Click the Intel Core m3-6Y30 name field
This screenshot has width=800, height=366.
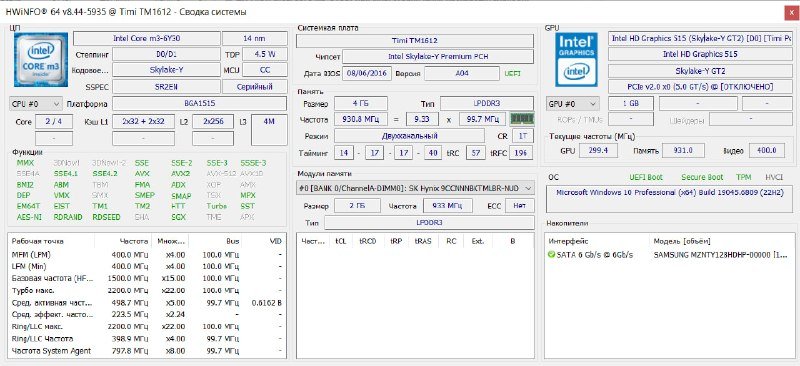click(147, 38)
